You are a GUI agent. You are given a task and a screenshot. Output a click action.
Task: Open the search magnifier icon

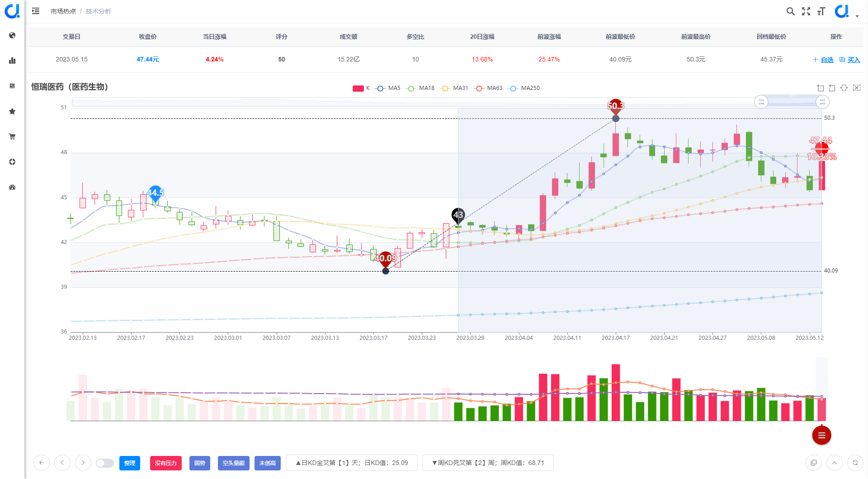click(x=790, y=11)
